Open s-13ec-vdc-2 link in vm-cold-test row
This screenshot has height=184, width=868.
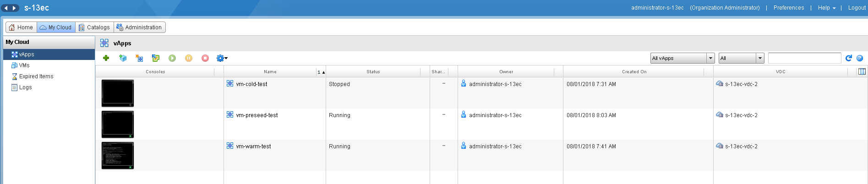pos(741,84)
